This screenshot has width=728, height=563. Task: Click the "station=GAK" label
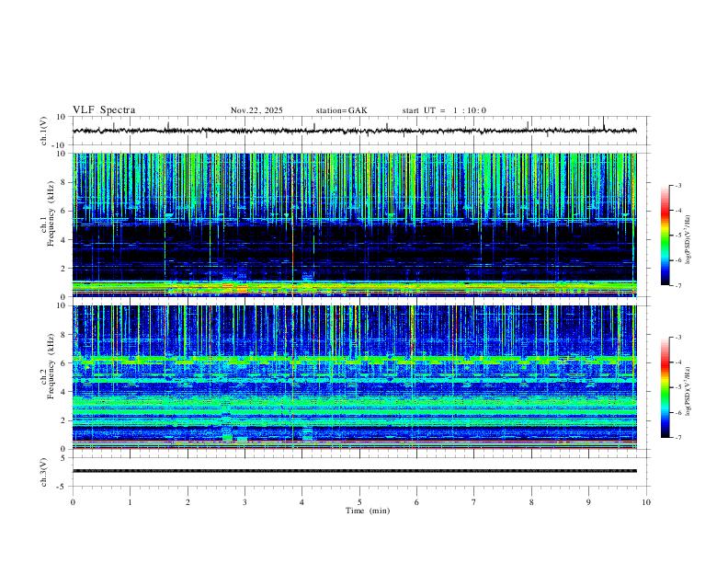click(341, 110)
